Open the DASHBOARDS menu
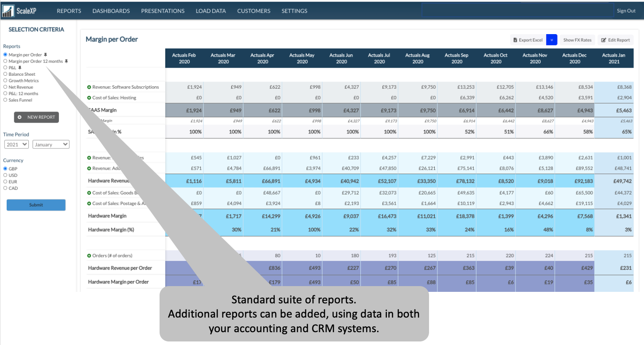Screen dimensions: 644x345 pyautogui.click(x=111, y=11)
